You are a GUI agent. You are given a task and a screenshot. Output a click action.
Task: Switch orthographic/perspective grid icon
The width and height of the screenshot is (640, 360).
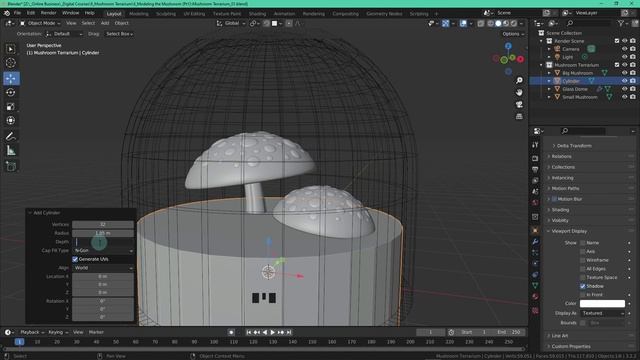pos(519,116)
